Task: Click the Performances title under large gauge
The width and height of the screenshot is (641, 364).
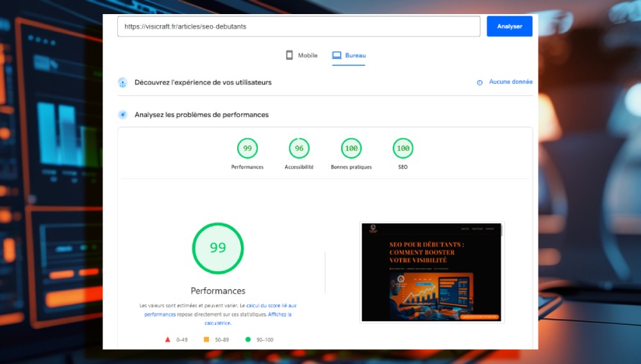Action: point(218,291)
